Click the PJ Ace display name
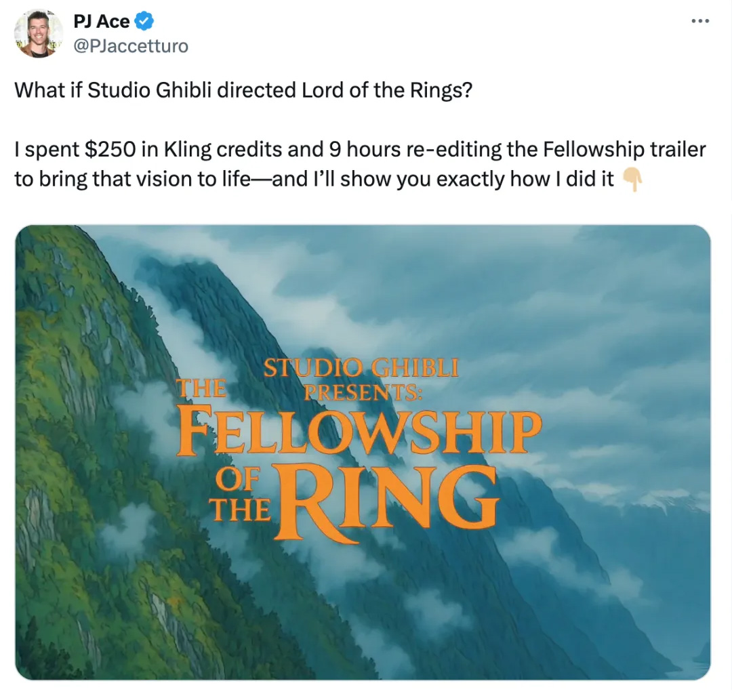The image size is (732, 700). (x=101, y=22)
